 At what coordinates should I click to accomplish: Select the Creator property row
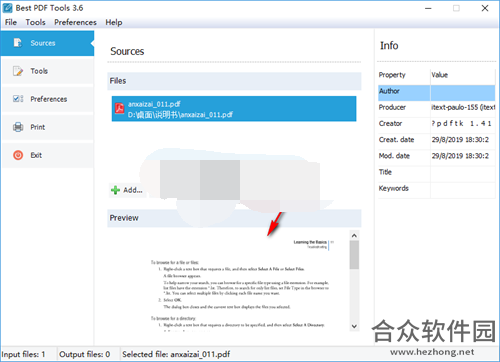pos(437,124)
